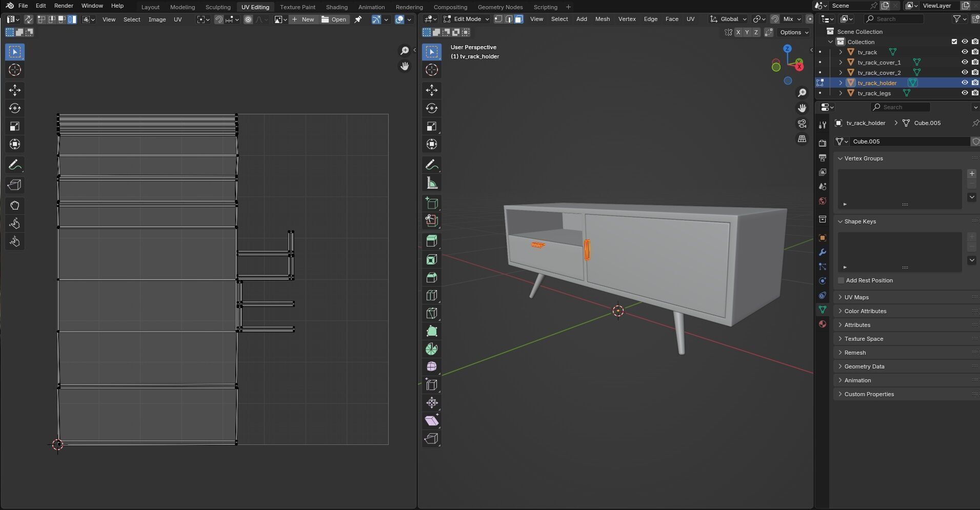Switch to the Layout workspace tab
980x510 pixels.
(150, 7)
